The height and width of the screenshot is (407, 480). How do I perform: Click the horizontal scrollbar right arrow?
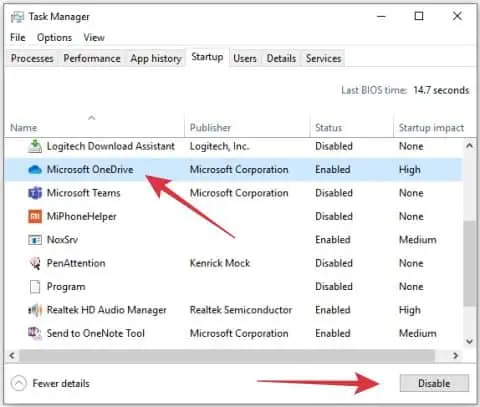pos(455,355)
